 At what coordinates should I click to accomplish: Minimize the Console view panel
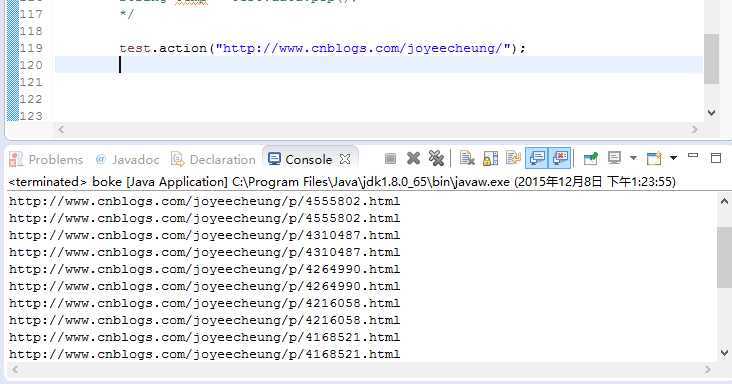click(x=693, y=156)
